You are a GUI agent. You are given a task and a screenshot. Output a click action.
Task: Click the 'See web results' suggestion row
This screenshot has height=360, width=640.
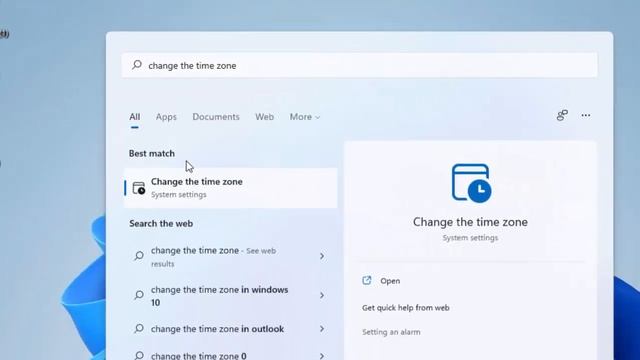coord(231,256)
